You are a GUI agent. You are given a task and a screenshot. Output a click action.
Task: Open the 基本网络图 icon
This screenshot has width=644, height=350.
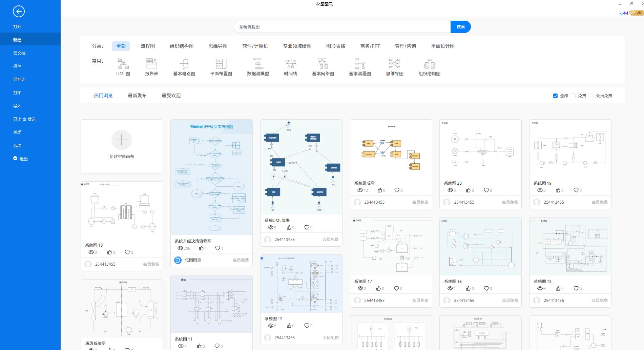coord(323,66)
